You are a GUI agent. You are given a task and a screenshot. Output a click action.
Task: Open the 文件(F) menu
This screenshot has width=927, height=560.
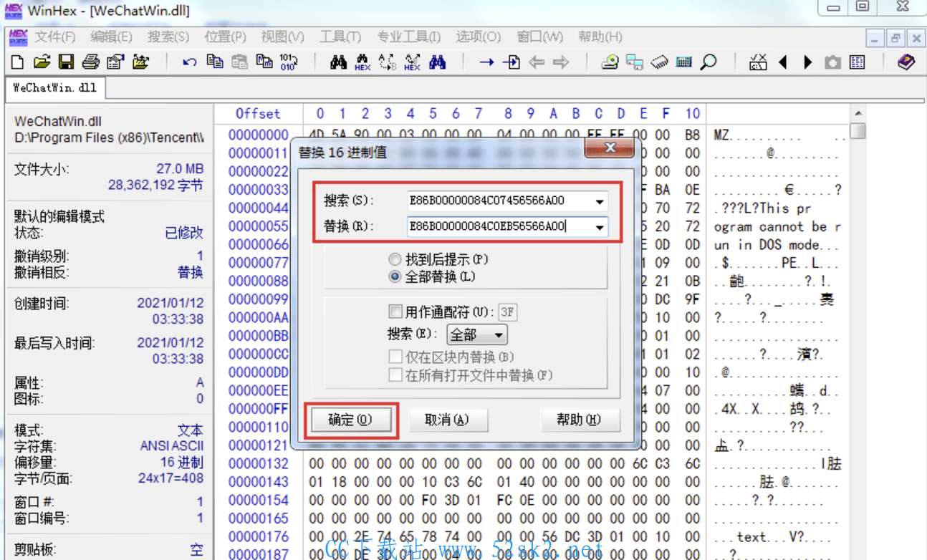click(54, 37)
